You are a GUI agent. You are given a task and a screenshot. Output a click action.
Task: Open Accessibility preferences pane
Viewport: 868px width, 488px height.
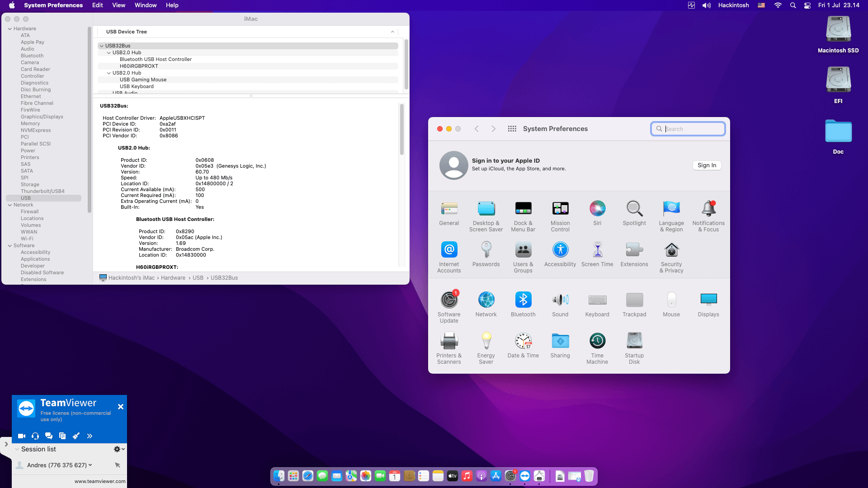coord(560,254)
